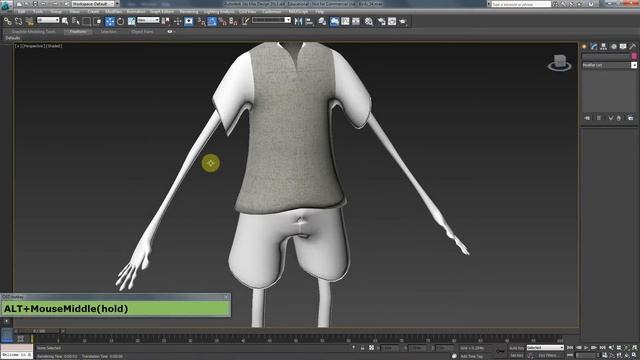The image size is (640, 360).
Task: Open the Display command panel tab
Action: 623,47
